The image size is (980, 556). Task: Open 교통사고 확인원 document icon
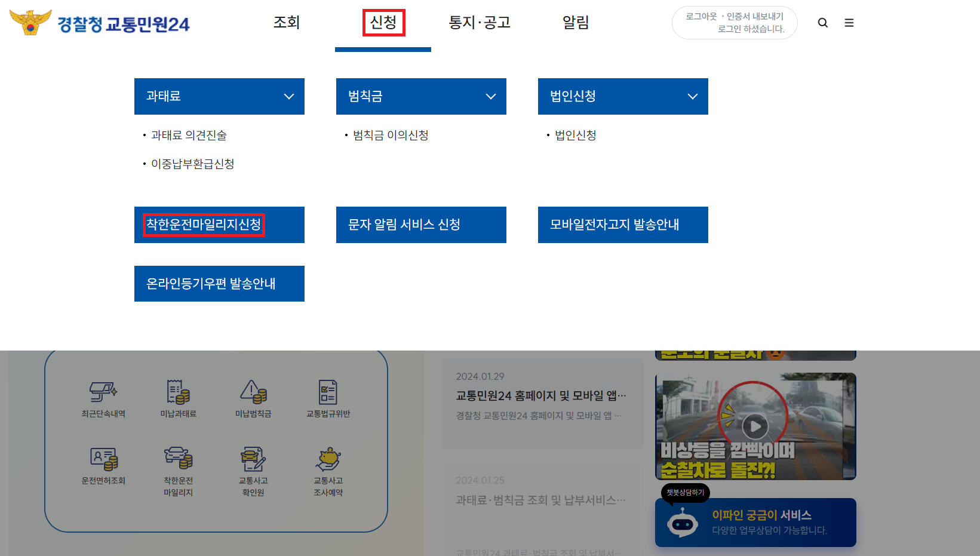coord(253,459)
